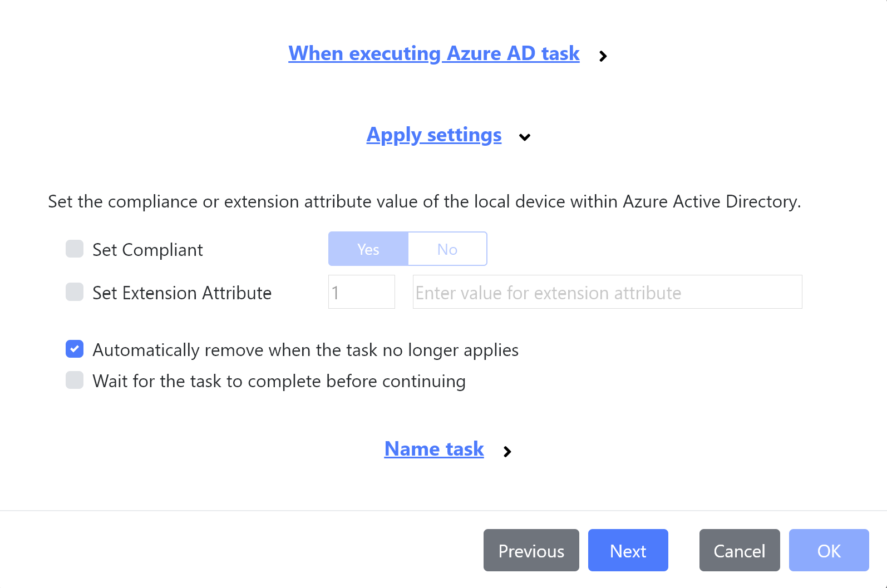This screenshot has height=588, width=887.
Task: Select Yes on the compliance toggle
Action: pos(368,249)
